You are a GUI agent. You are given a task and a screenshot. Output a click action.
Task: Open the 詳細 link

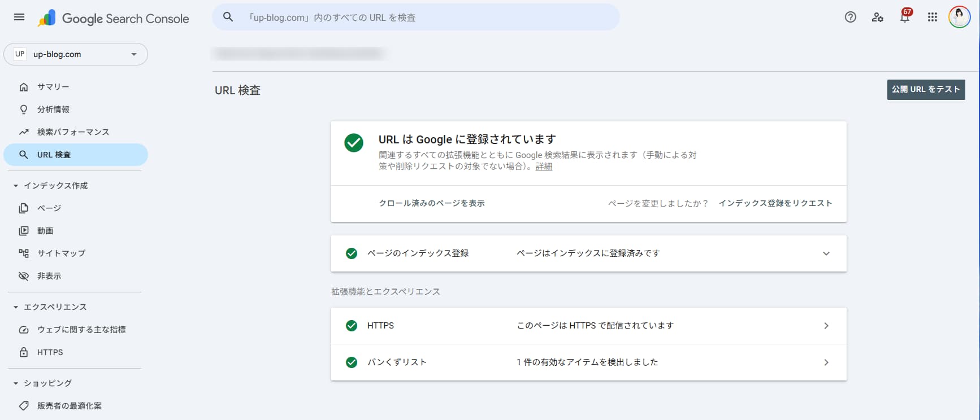click(544, 167)
